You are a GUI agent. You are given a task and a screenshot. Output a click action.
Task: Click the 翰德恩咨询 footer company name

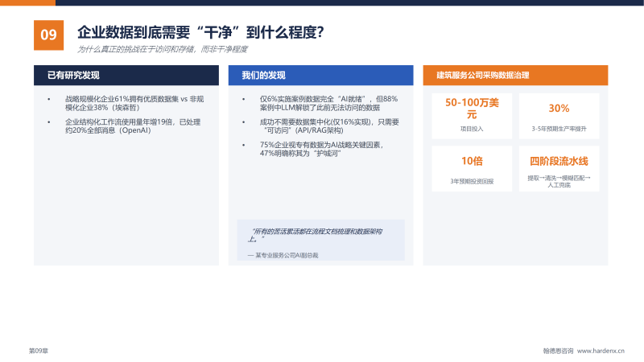(558, 351)
